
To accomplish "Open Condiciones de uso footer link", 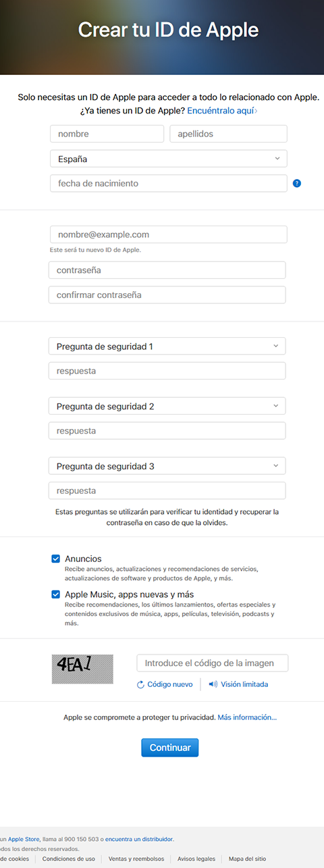I will [69, 859].
